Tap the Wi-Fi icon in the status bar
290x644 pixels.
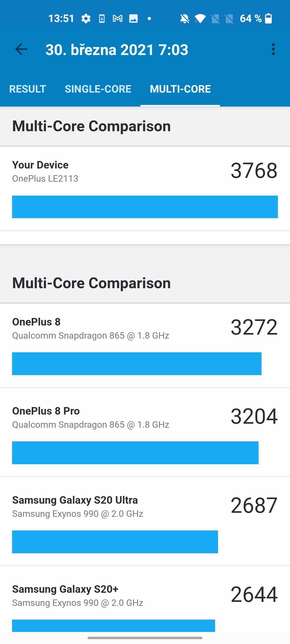(201, 18)
